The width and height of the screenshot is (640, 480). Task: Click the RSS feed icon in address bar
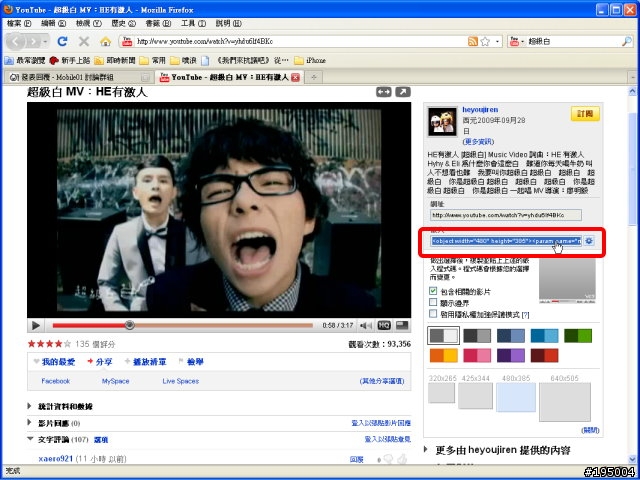pyautogui.click(x=473, y=41)
